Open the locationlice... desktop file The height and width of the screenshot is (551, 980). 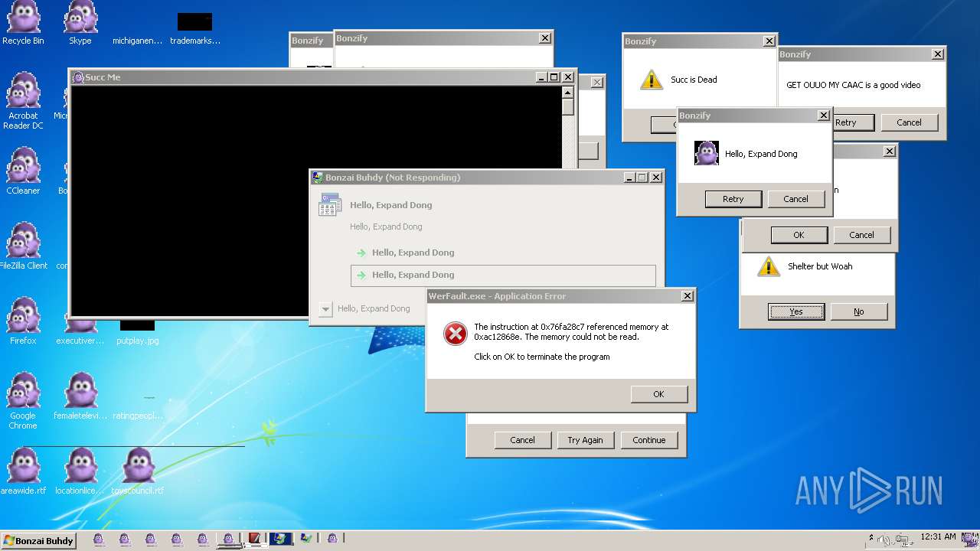pyautogui.click(x=80, y=471)
